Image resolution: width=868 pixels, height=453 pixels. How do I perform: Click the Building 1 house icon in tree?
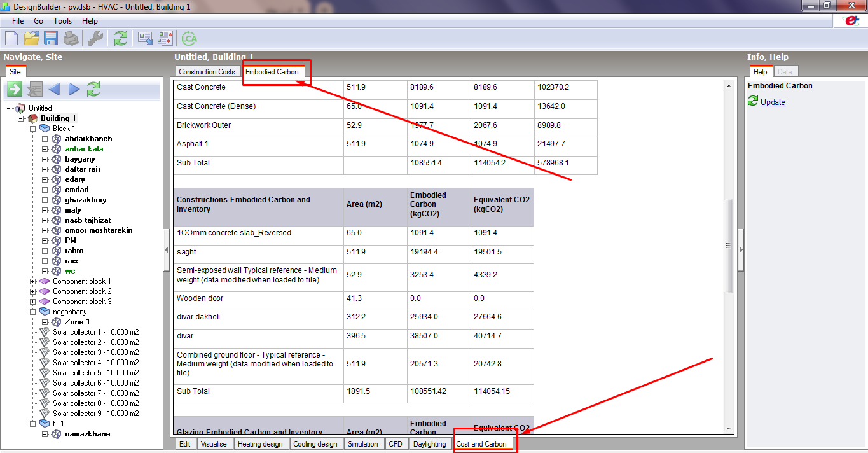point(33,118)
